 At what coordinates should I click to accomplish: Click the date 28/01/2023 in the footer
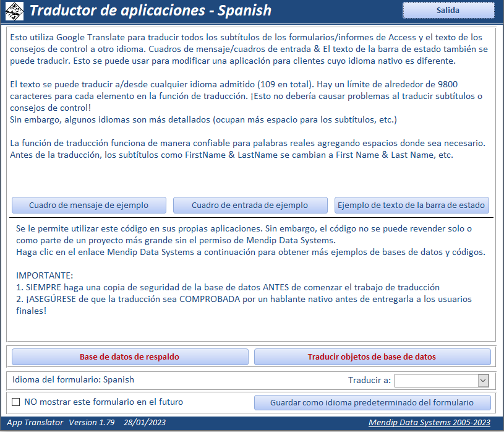pos(145,422)
